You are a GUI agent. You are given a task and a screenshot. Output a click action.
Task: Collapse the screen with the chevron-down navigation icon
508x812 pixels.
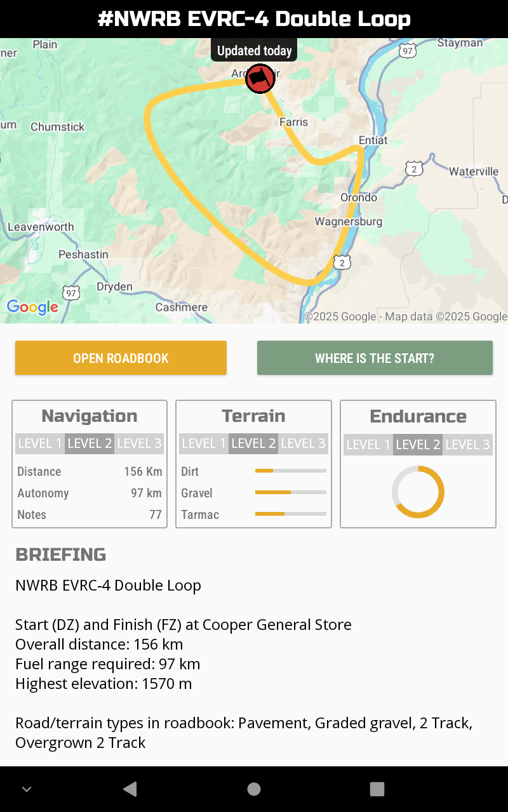26,789
